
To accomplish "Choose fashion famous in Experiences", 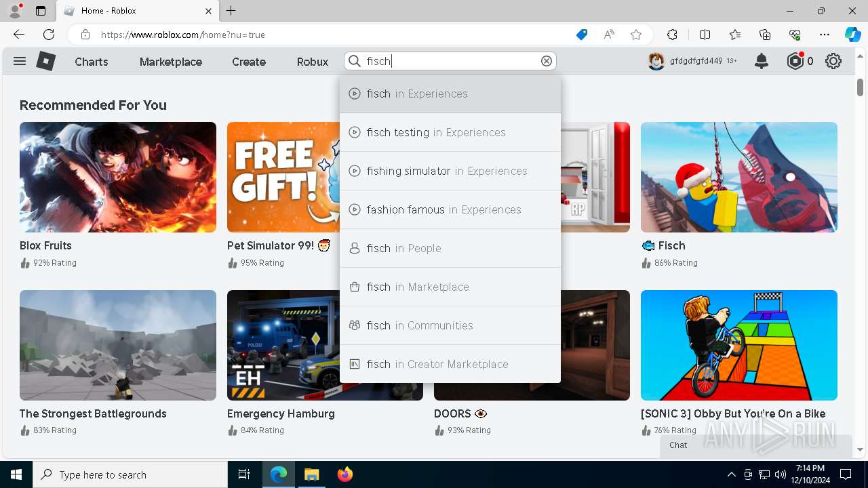I will tap(450, 209).
